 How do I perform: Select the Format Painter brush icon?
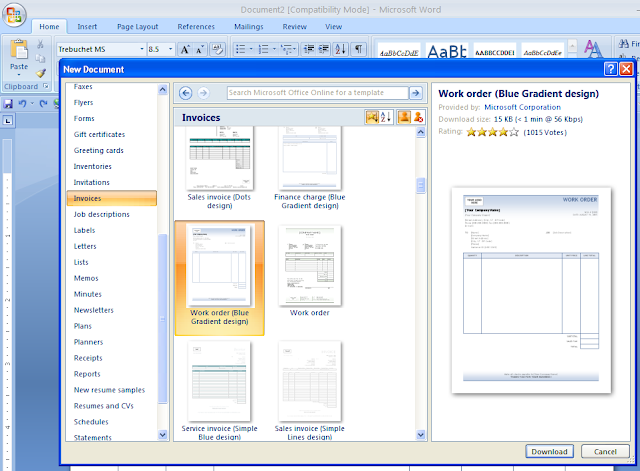[x=40, y=73]
